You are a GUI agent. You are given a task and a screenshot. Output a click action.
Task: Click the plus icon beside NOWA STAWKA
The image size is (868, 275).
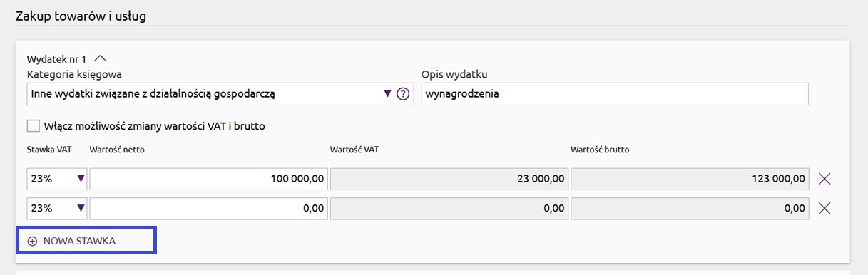32,241
